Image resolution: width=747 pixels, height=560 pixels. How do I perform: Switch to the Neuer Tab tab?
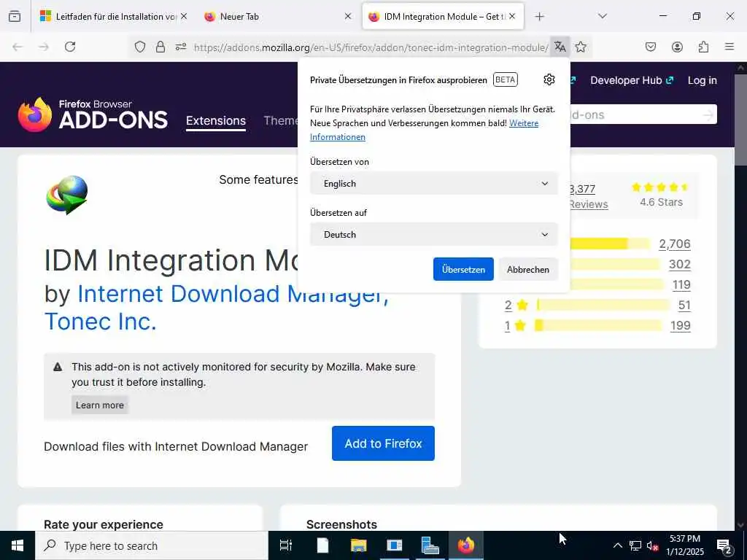pos(279,17)
